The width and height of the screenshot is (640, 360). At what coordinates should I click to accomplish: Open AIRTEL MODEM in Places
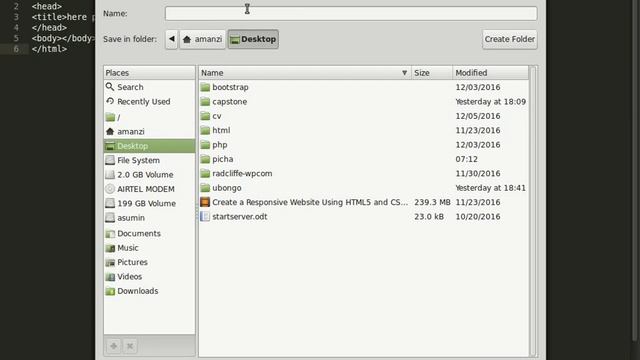click(x=149, y=189)
